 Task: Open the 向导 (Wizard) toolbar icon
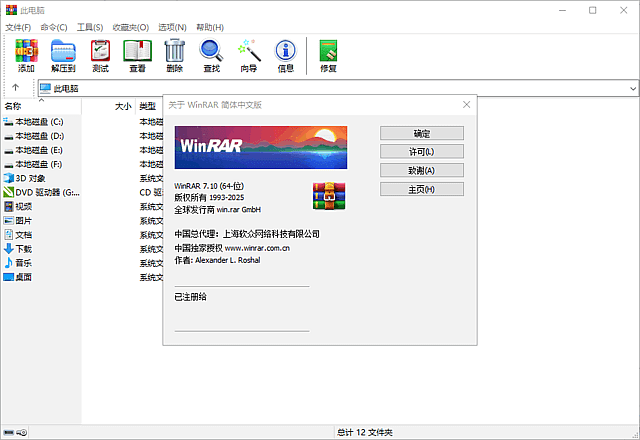pyautogui.click(x=248, y=54)
